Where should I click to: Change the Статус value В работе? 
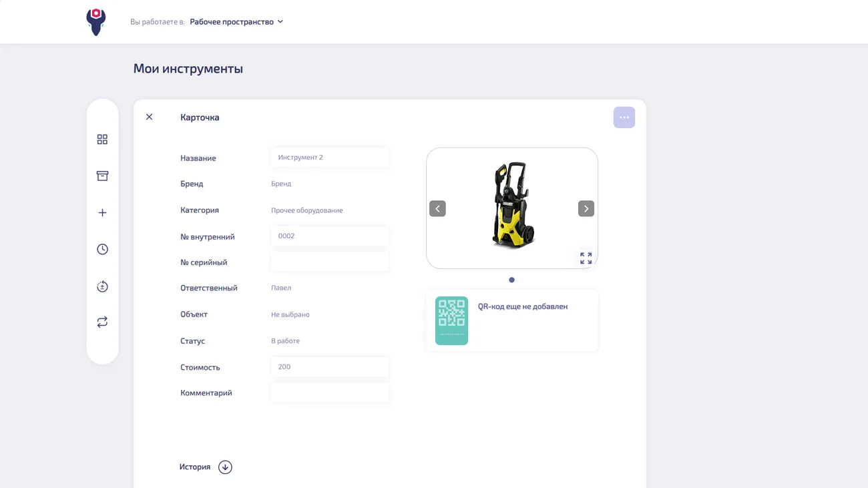[x=286, y=341]
